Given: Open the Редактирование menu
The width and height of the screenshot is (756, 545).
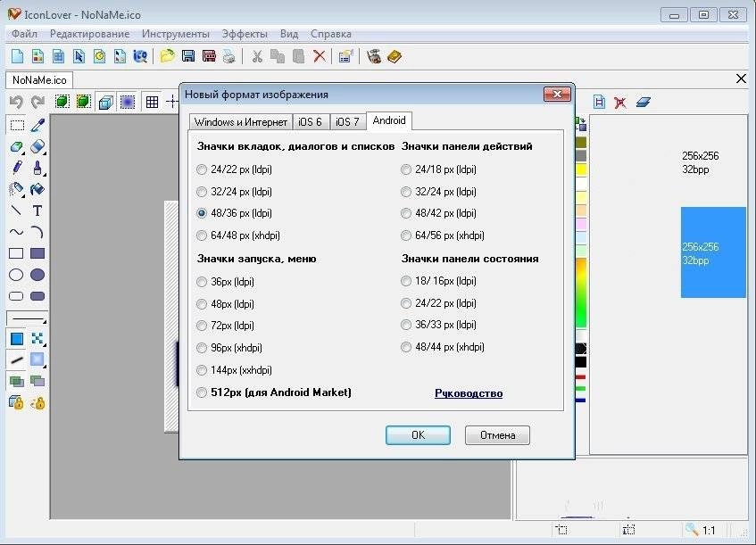Looking at the screenshot, I should (89, 34).
